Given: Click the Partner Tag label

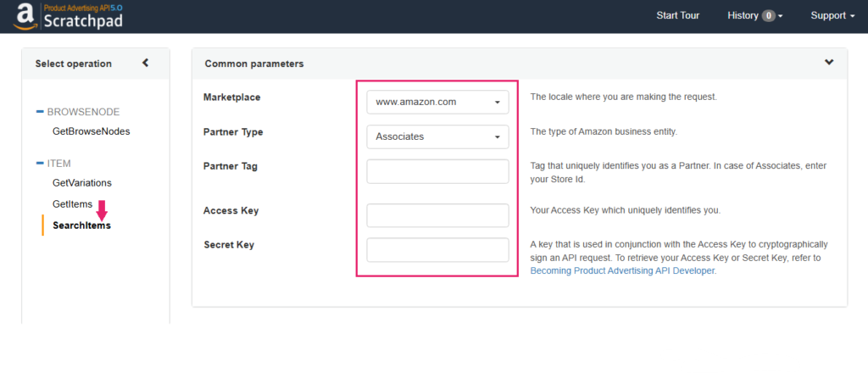Looking at the screenshot, I should [231, 166].
